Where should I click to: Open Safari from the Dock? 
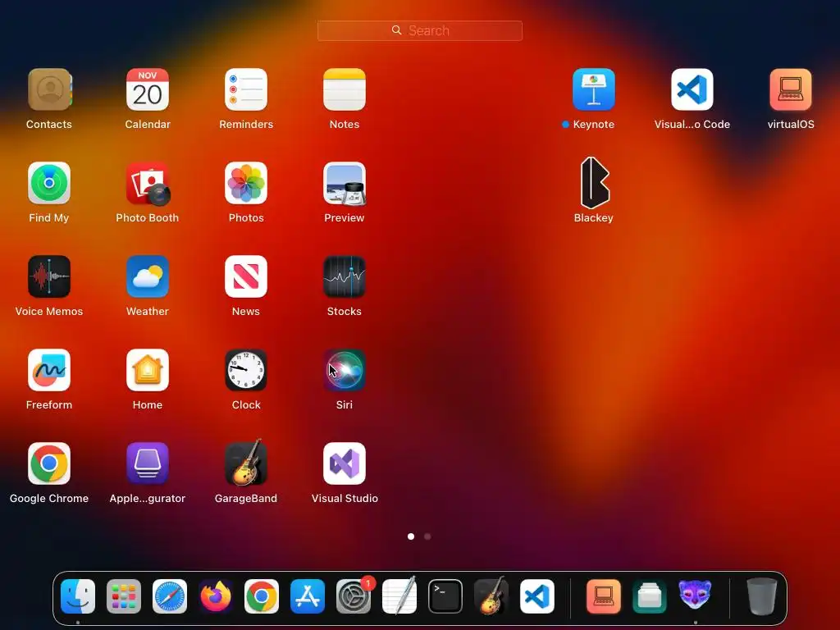coord(170,596)
